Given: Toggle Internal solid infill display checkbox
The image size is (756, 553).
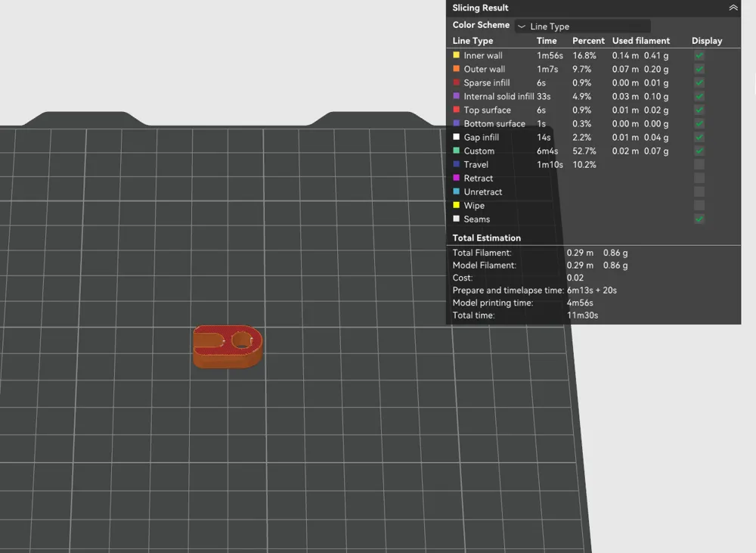Looking at the screenshot, I should 699,97.
